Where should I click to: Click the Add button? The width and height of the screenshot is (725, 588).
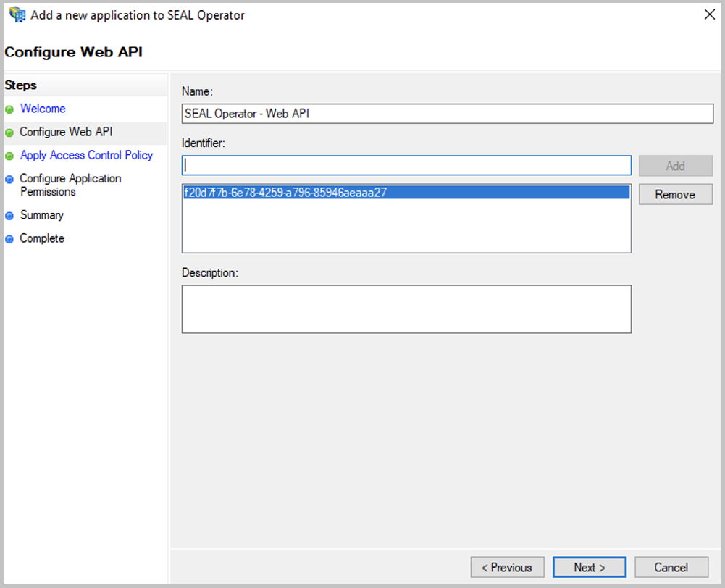(x=674, y=166)
